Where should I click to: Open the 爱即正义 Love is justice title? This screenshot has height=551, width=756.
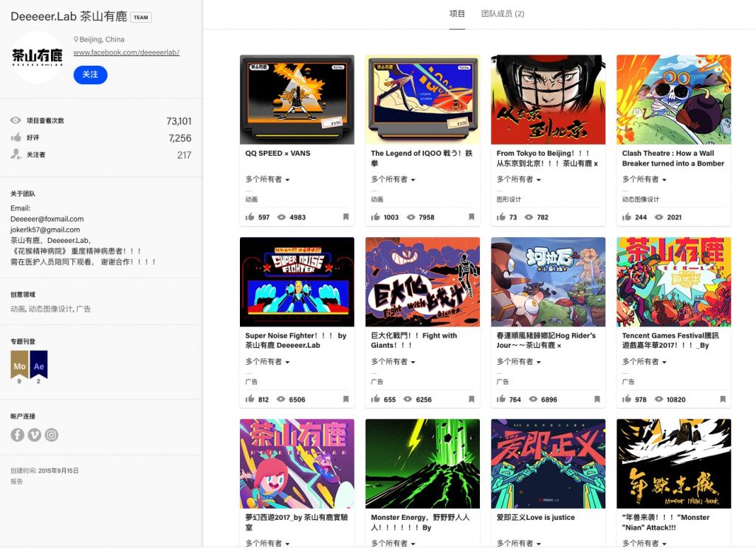tap(536, 517)
